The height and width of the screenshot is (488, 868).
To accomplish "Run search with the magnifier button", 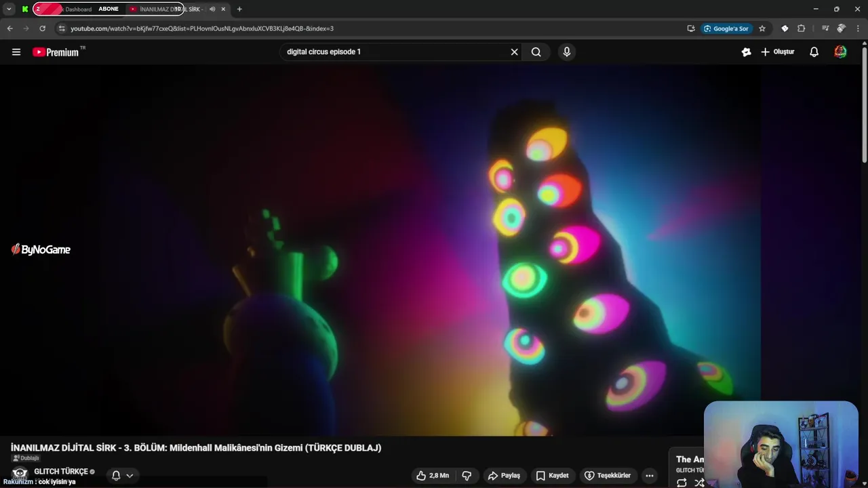I will click(536, 52).
